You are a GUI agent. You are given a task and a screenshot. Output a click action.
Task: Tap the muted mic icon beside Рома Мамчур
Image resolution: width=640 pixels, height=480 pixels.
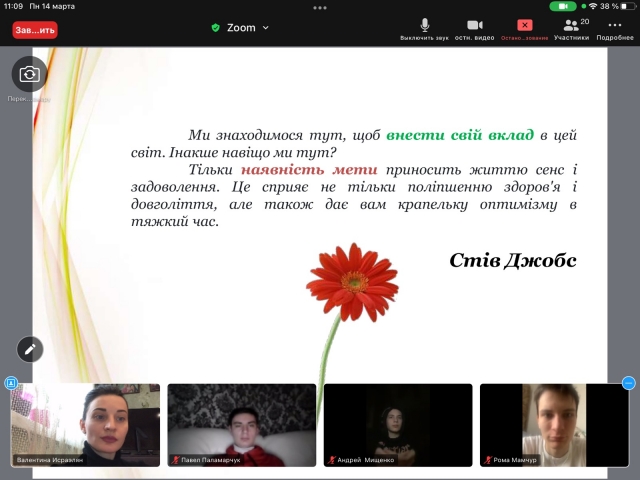pyautogui.click(x=488, y=460)
